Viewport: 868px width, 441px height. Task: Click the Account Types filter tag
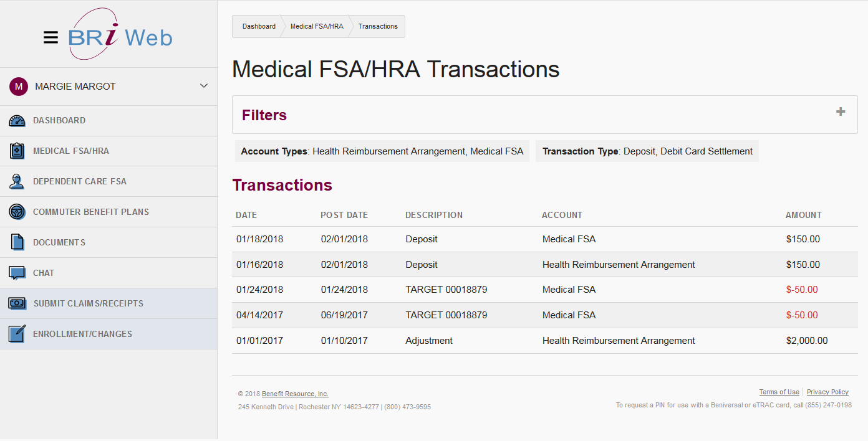(382, 151)
